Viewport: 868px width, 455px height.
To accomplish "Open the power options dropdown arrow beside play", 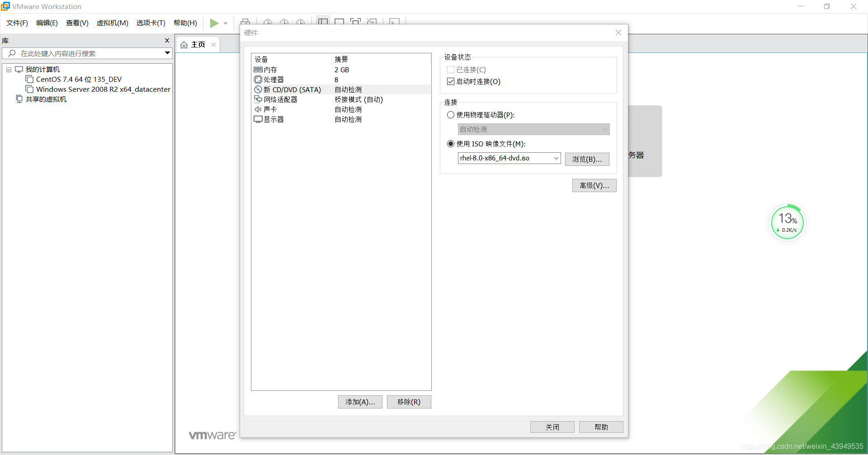I will point(226,23).
